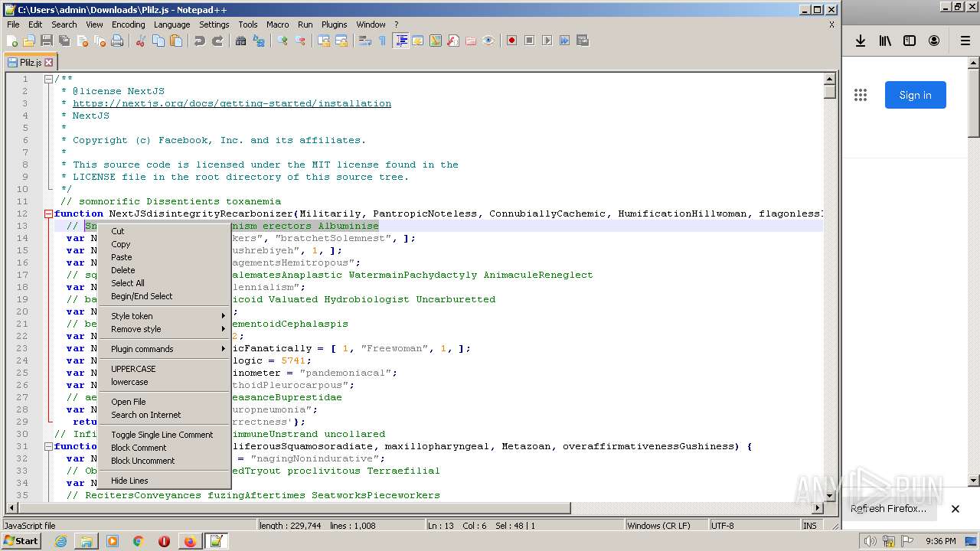
Task: Open Firefox hamburger menu
Action: pos(965,41)
